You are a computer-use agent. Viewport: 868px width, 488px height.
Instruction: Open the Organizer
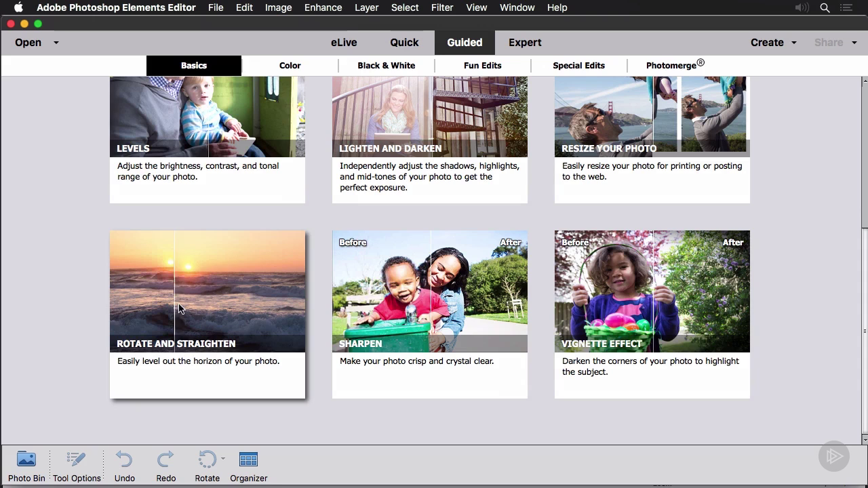tap(248, 466)
